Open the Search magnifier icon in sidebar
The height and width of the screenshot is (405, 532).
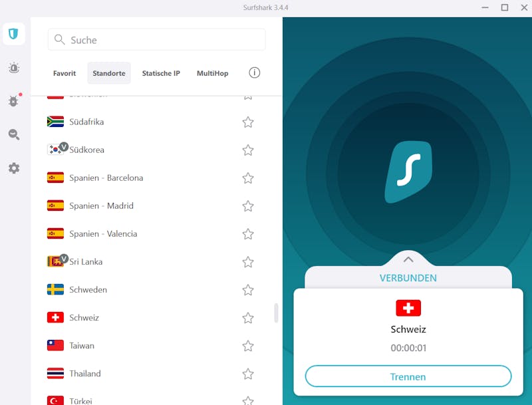tap(14, 134)
